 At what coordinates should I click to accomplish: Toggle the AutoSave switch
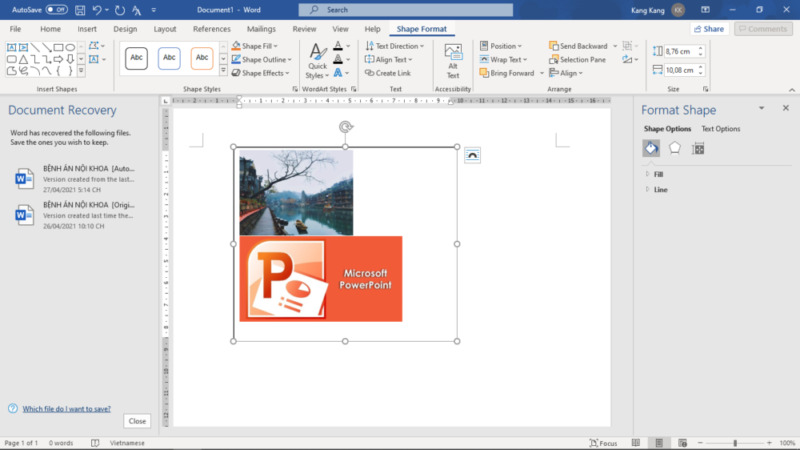[x=57, y=9]
